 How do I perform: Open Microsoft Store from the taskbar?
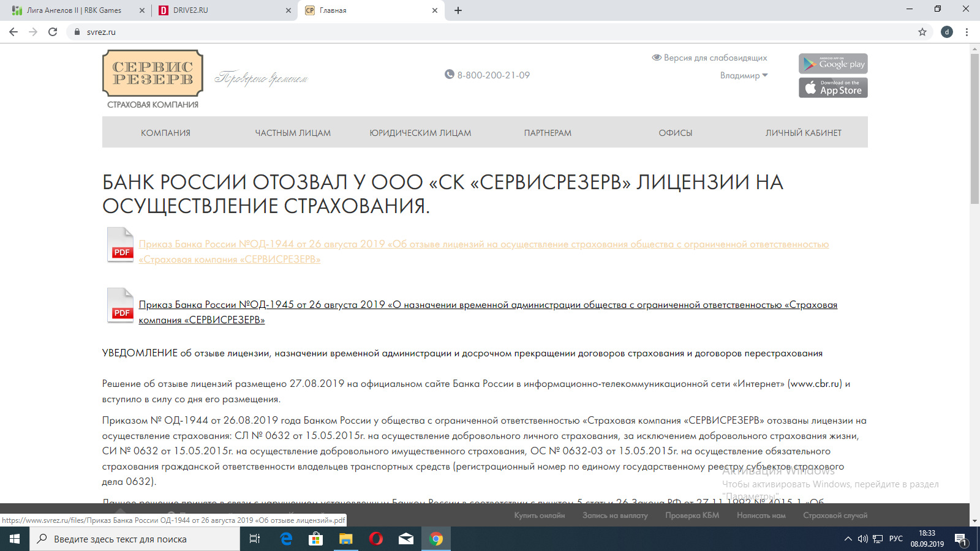tap(316, 539)
